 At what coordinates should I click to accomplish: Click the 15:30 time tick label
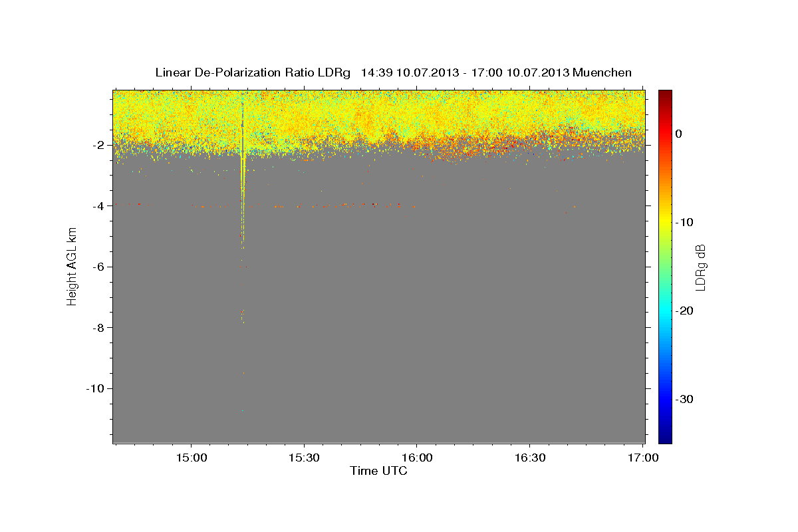pyautogui.click(x=304, y=458)
